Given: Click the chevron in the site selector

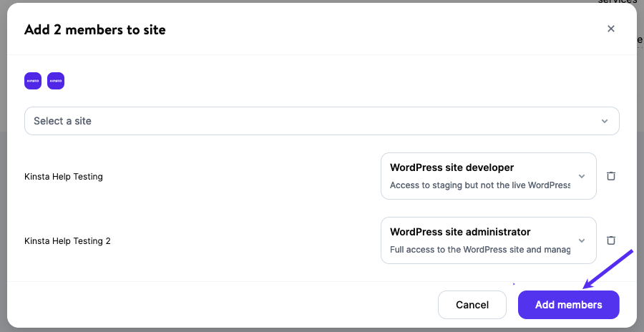Looking at the screenshot, I should tap(605, 121).
